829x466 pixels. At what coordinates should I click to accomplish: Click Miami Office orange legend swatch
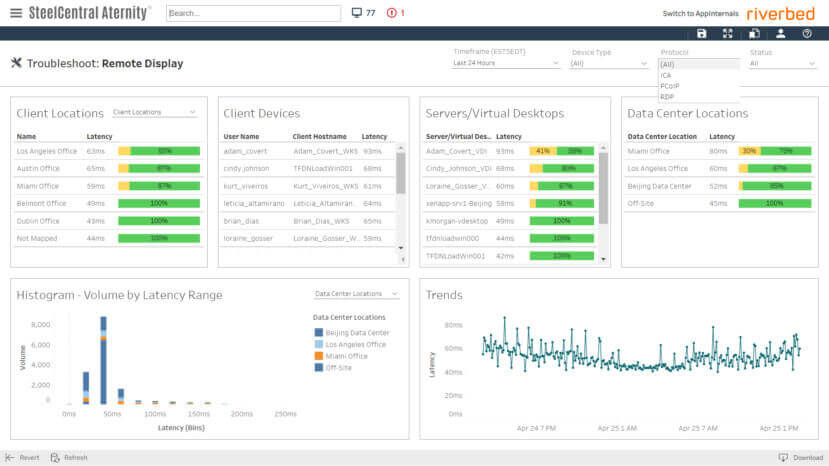[x=319, y=356]
